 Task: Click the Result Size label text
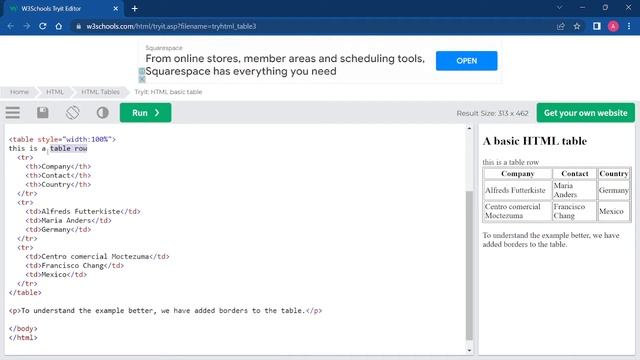tap(492, 113)
